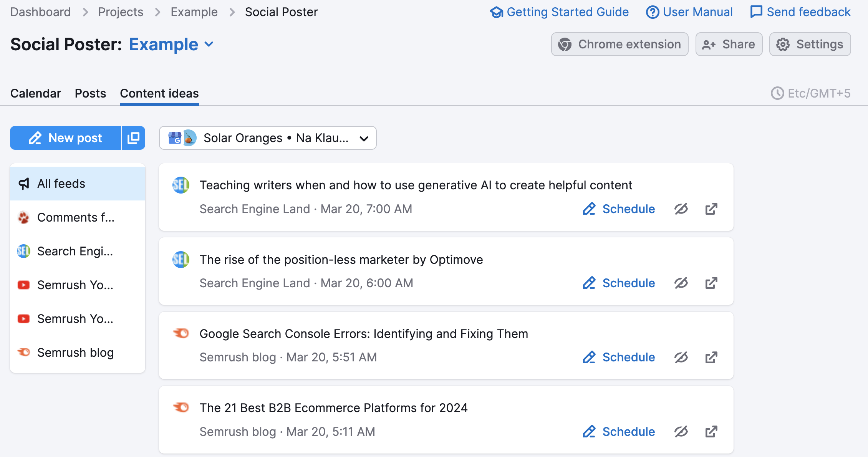Open the Posts tab

point(90,93)
